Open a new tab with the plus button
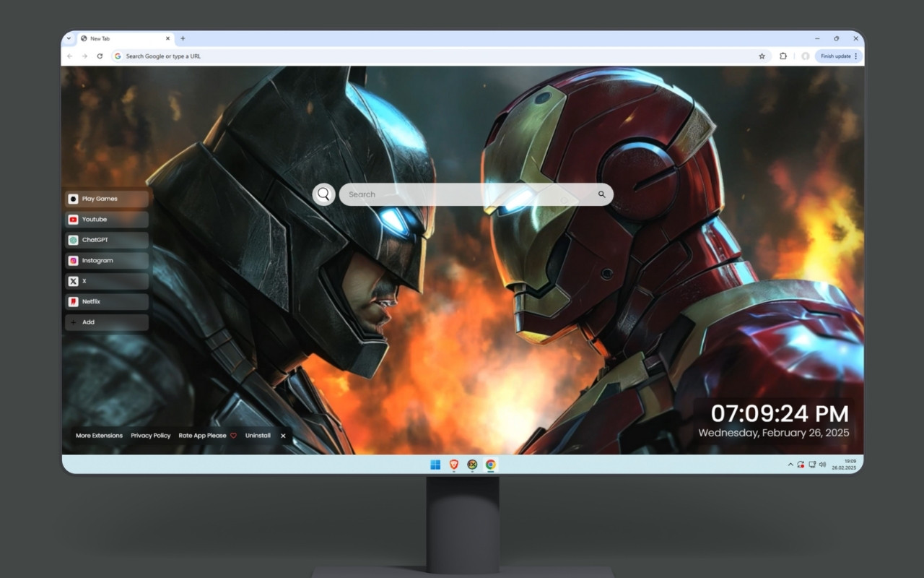Screen dimensions: 924x578 click(x=183, y=38)
